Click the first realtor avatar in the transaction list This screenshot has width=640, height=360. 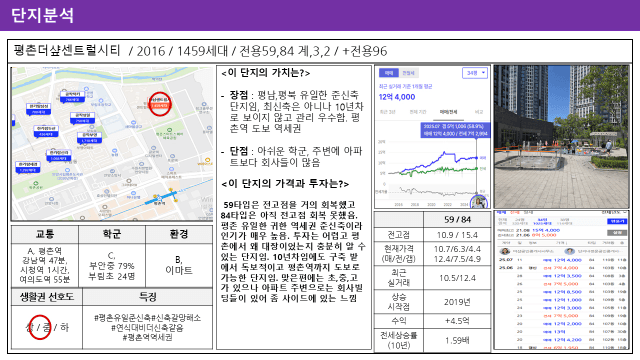[505, 251]
